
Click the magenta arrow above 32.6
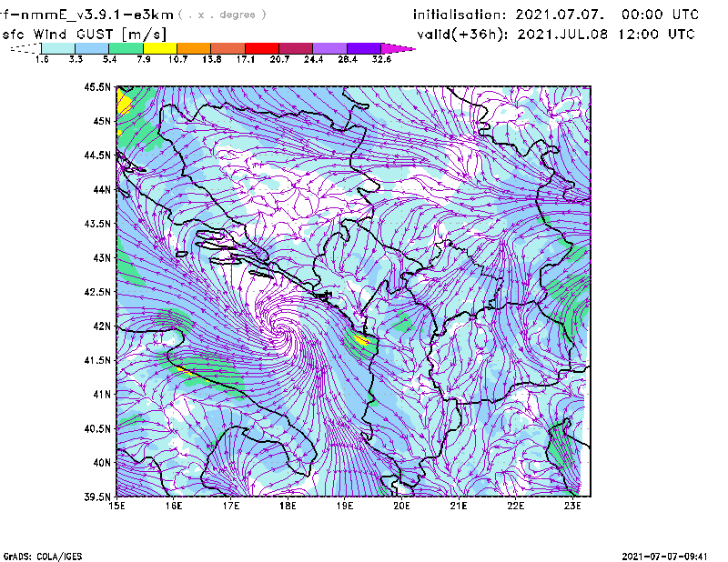[398, 48]
